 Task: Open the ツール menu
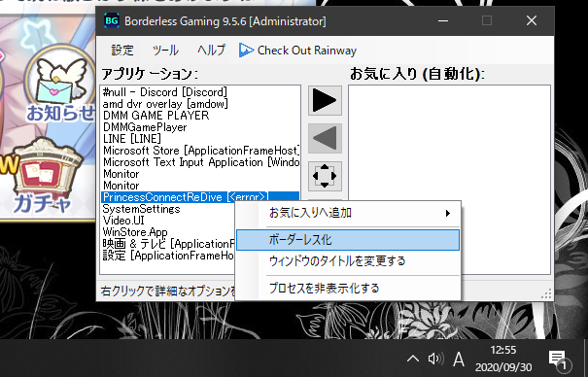[x=165, y=50]
